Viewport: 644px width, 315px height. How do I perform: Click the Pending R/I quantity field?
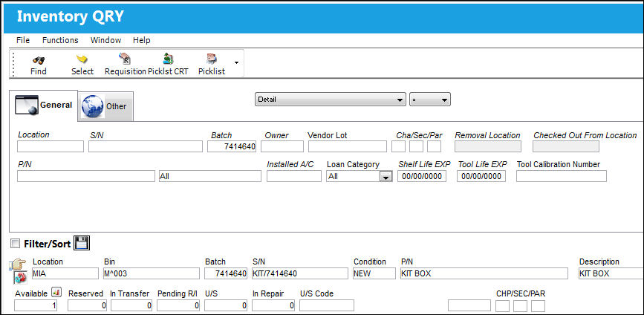[x=178, y=305]
